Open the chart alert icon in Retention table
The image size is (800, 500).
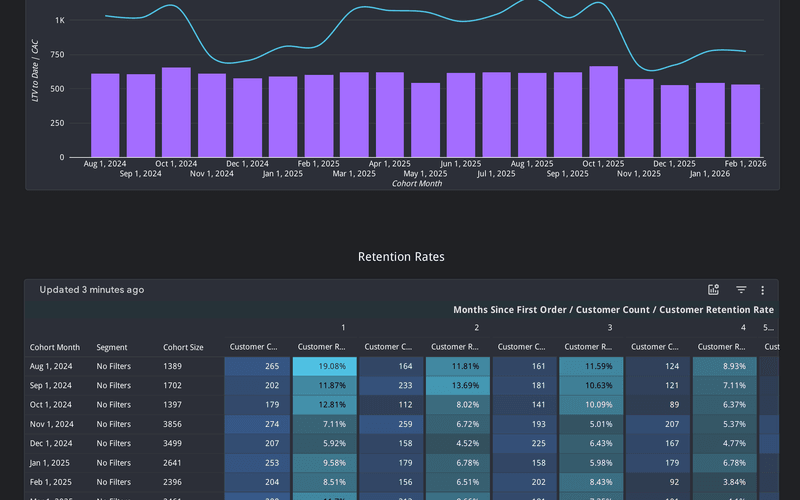click(x=713, y=290)
